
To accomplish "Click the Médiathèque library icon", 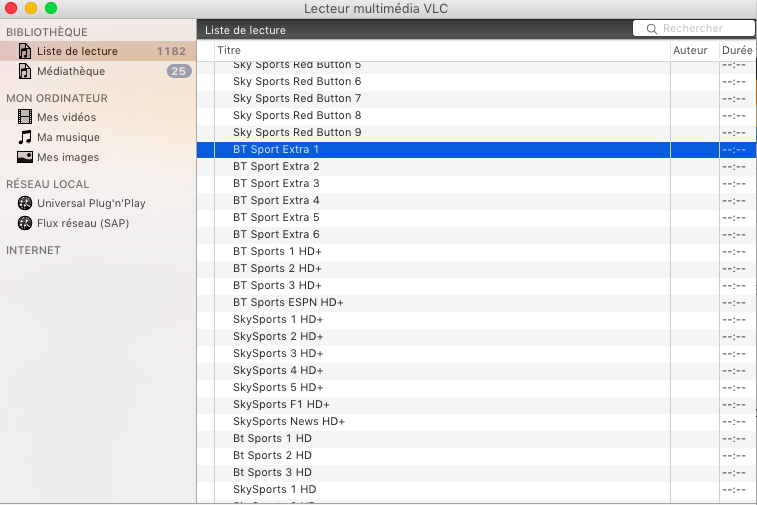I will pos(25,71).
